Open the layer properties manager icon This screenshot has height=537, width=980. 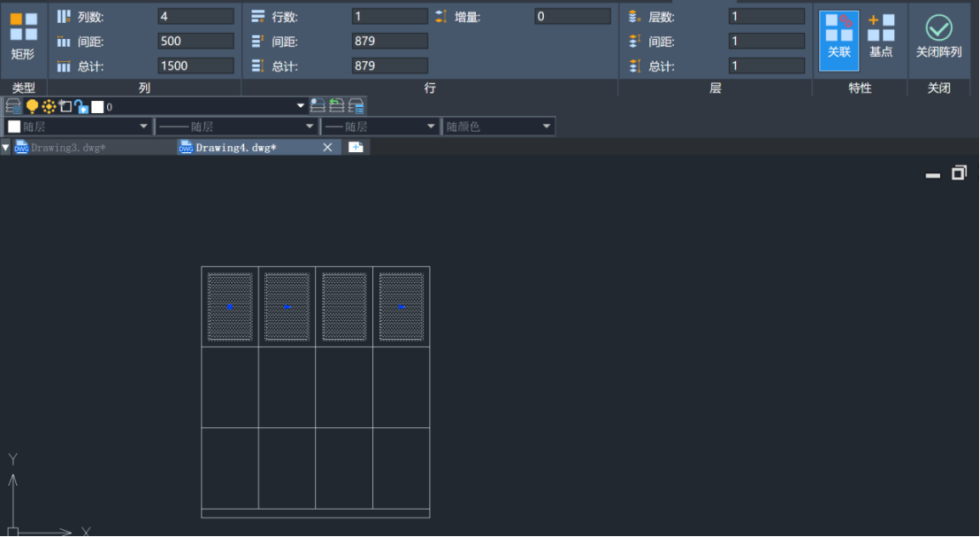click(13, 106)
